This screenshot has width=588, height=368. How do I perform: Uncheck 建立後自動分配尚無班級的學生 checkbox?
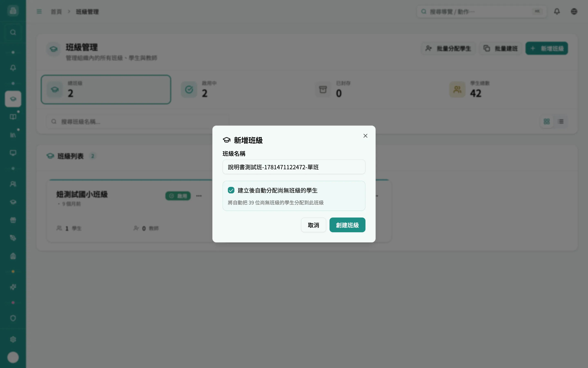point(231,190)
